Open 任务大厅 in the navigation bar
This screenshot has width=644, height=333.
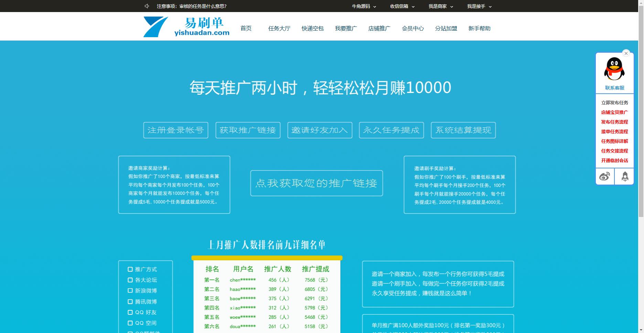(x=279, y=29)
